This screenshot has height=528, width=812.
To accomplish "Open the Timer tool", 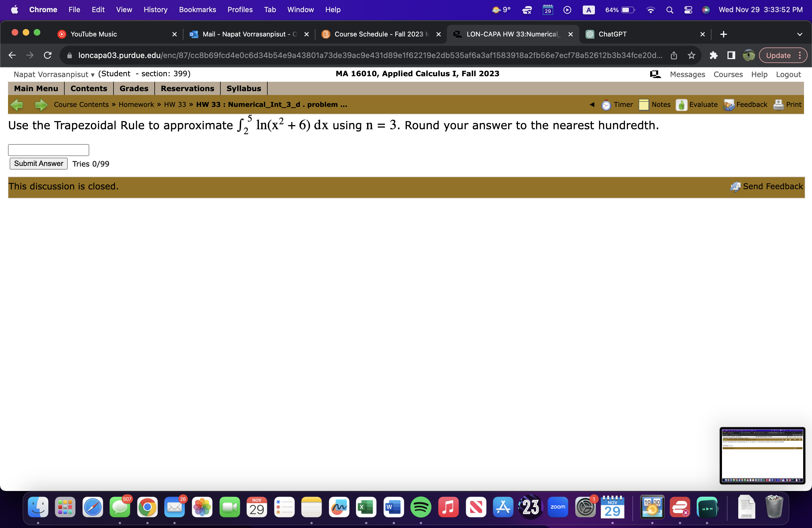I will (x=606, y=105).
